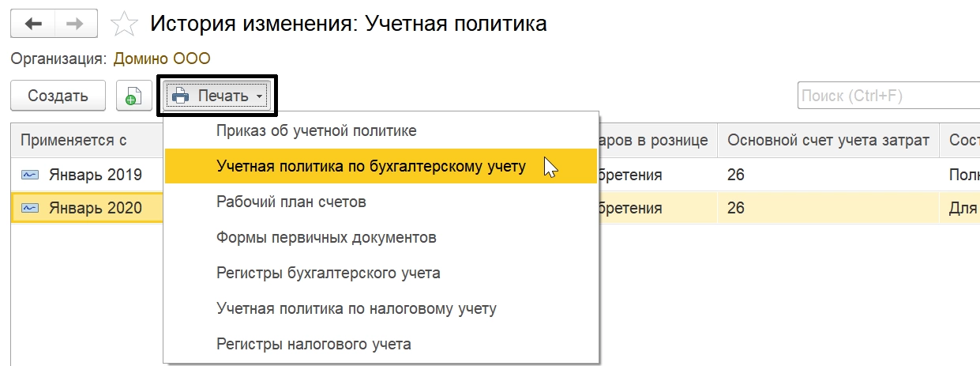Click the copy record icon button
This screenshot has width=980, height=366.
(x=133, y=96)
